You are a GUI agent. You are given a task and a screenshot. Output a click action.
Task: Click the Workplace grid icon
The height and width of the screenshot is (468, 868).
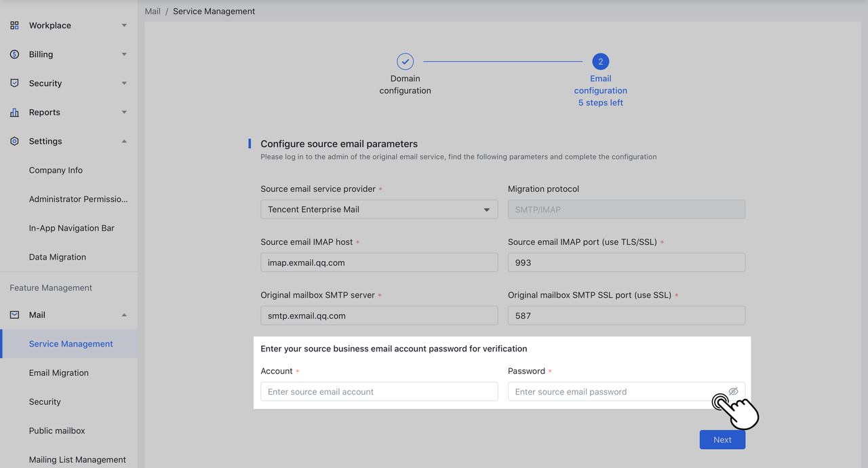coord(14,25)
